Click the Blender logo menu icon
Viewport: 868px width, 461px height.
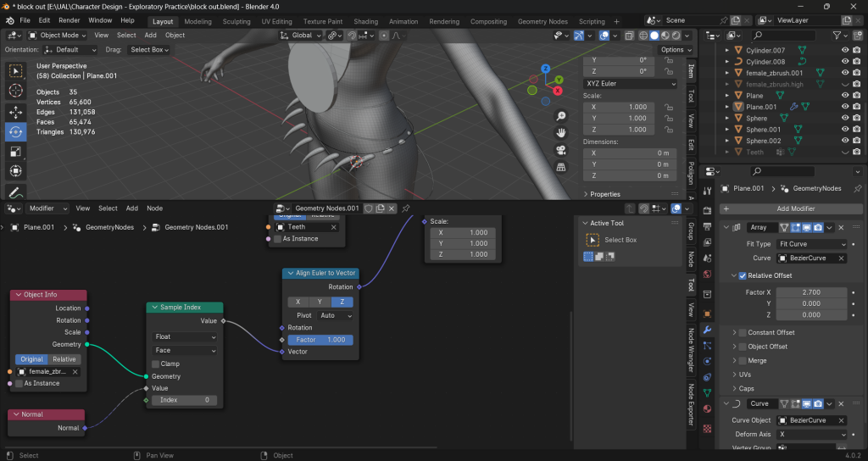pyautogui.click(x=9, y=21)
